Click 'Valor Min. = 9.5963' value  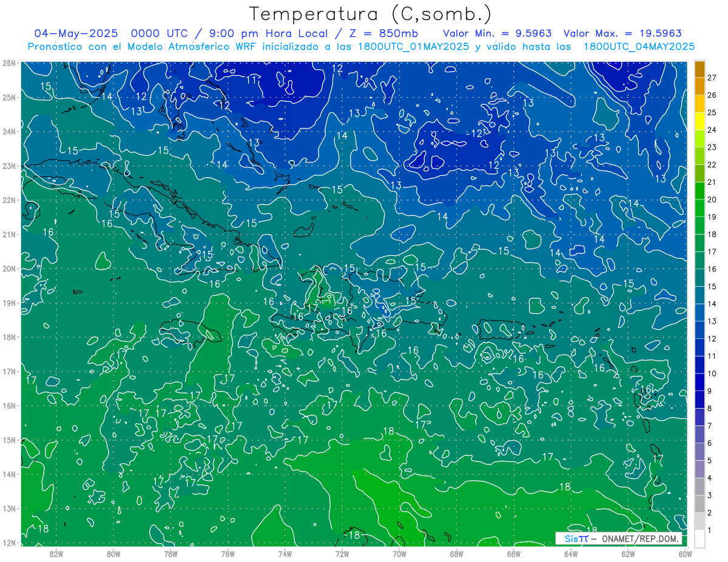pyautogui.click(x=497, y=33)
